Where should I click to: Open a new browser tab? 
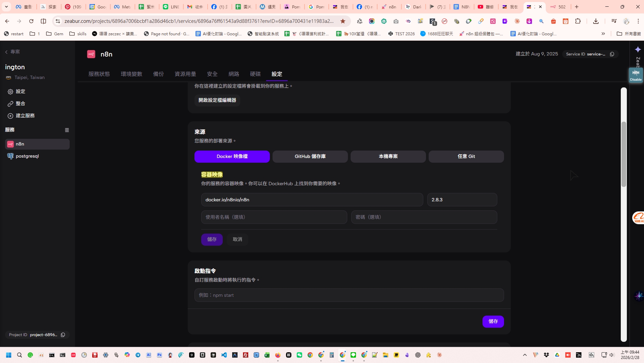[577, 7]
